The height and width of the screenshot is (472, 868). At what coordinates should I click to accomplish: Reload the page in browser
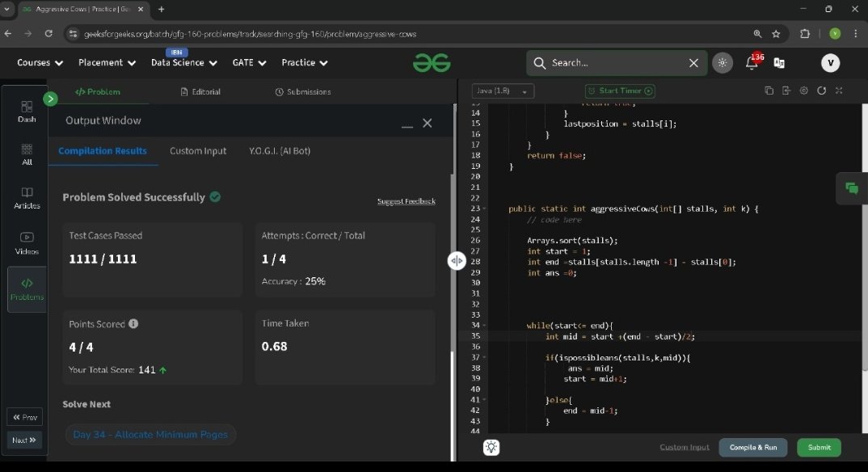(48, 34)
